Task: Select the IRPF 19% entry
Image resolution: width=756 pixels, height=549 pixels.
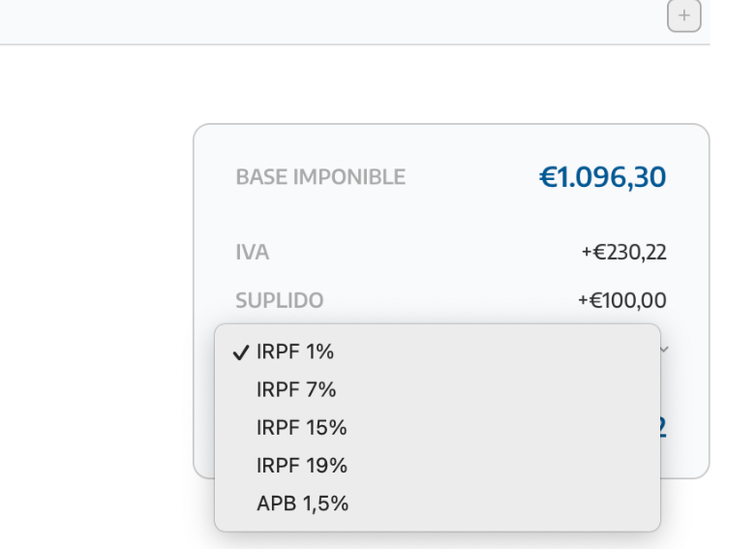Action: tap(301, 466)
